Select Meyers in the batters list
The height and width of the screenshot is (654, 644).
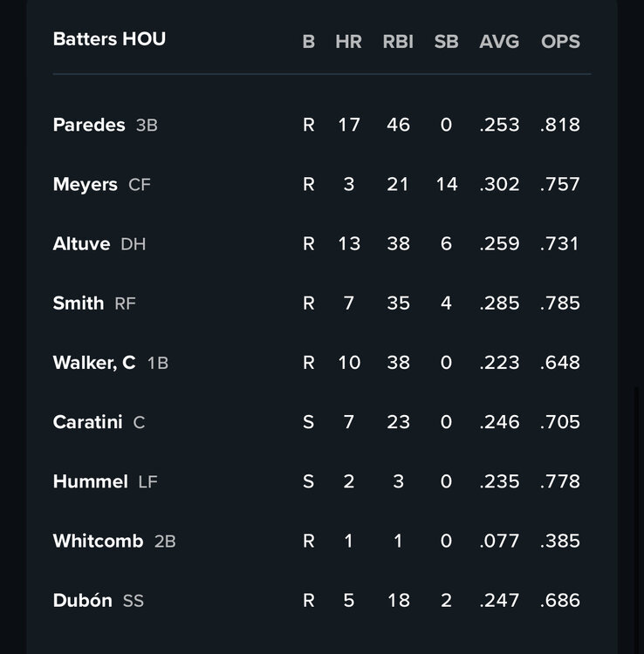pyautogui.click(x=85, y=184)
